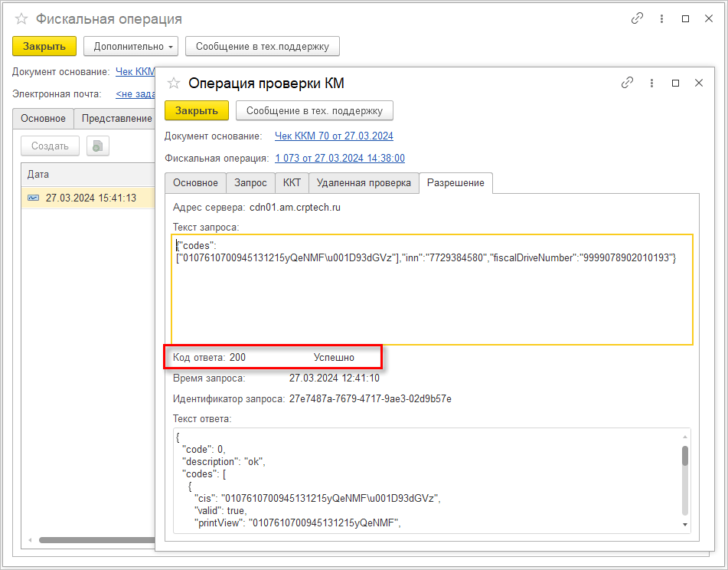Select row dated 27.03.2024 15:41:13
Viewport: 728px width, 570px height.
coord(88,198)
